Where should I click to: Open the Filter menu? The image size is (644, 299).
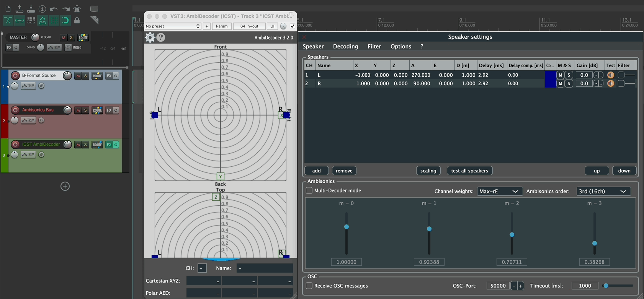(374, 46)
